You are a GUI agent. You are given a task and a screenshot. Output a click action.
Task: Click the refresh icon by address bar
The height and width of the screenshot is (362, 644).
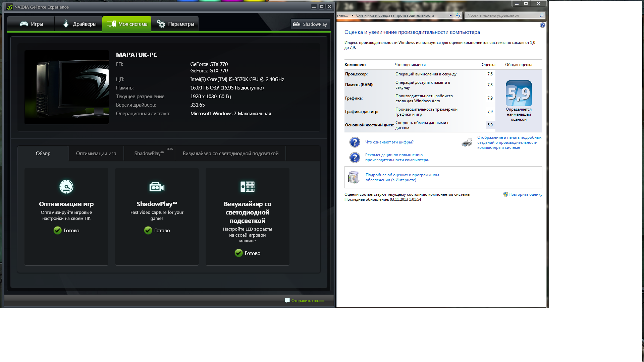click(458, 15)
